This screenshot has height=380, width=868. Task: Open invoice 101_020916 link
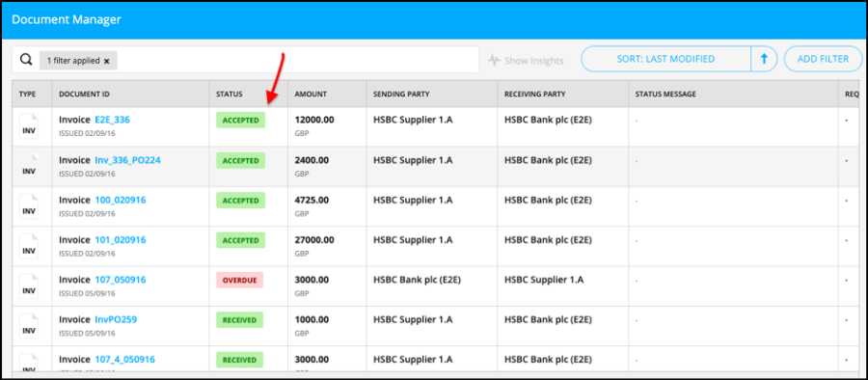point(121,240)
